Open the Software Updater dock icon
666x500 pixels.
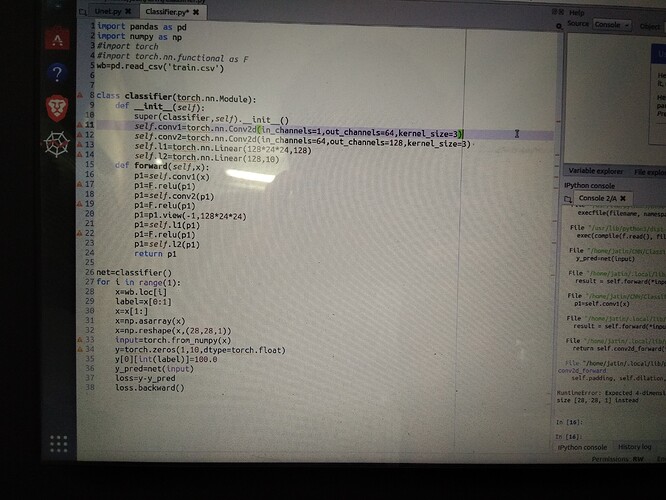point(57,39)
